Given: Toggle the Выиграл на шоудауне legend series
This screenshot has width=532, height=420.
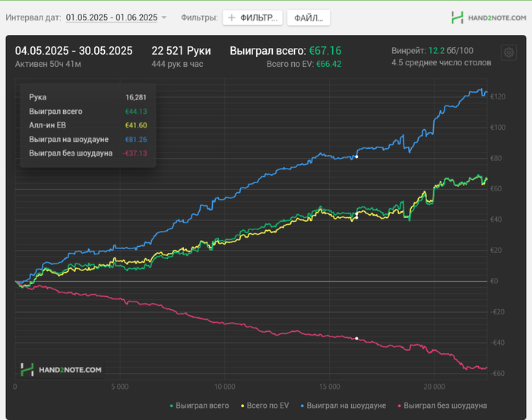Looking at the screenshot, I should pyautogui.click(x=344, y=406).
